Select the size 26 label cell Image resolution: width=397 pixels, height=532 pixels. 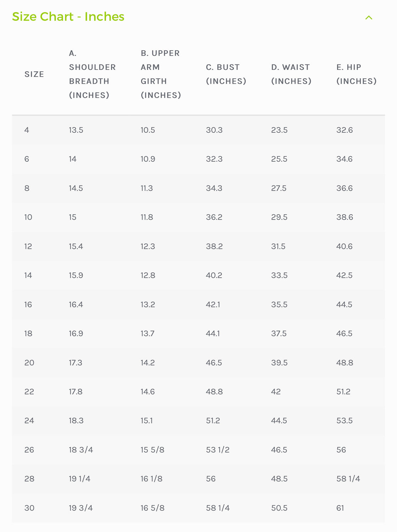click(x=29, y=450)
